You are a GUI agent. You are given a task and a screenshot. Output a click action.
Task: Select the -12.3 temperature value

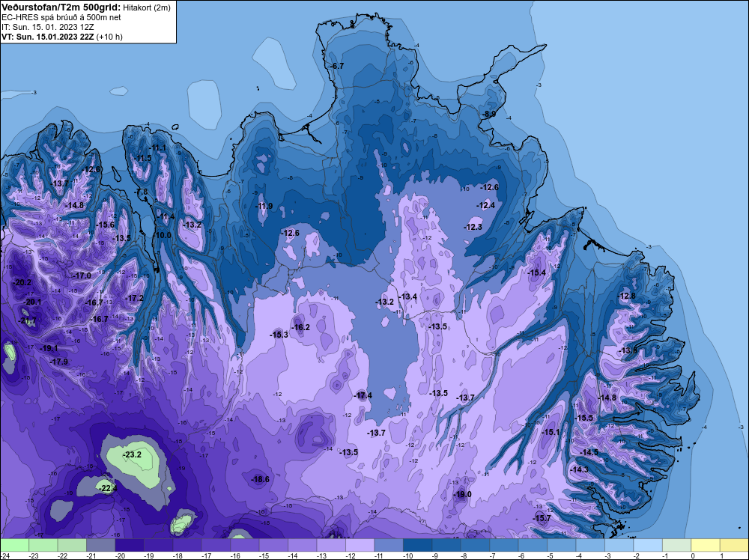point(473,227)
